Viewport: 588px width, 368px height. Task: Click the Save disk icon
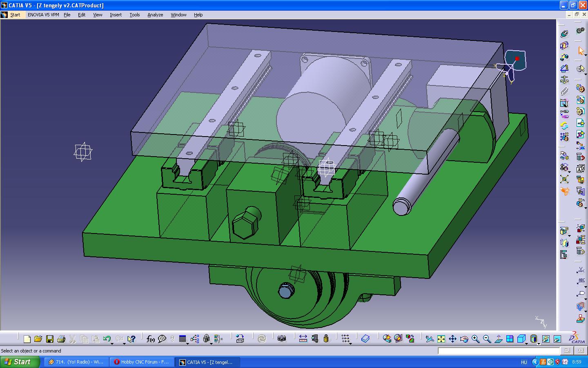click(x=50, y=339)
